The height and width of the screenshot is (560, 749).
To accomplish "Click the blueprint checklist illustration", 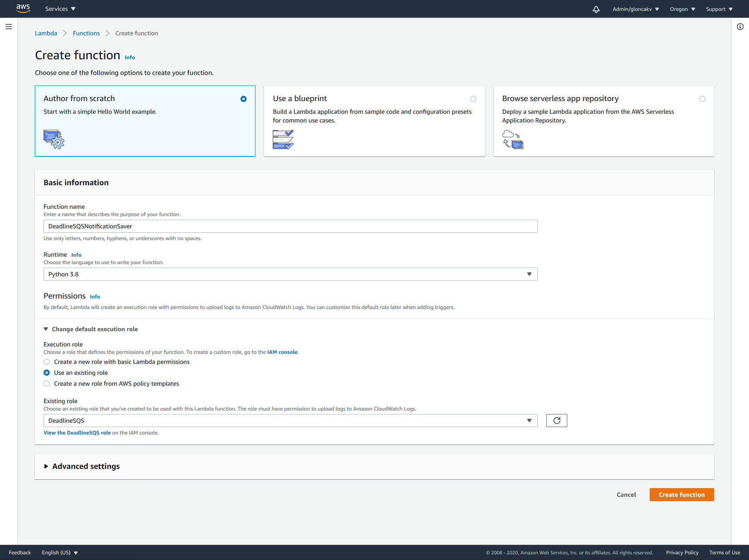I will pyautogui.click(x=283, y=139).
